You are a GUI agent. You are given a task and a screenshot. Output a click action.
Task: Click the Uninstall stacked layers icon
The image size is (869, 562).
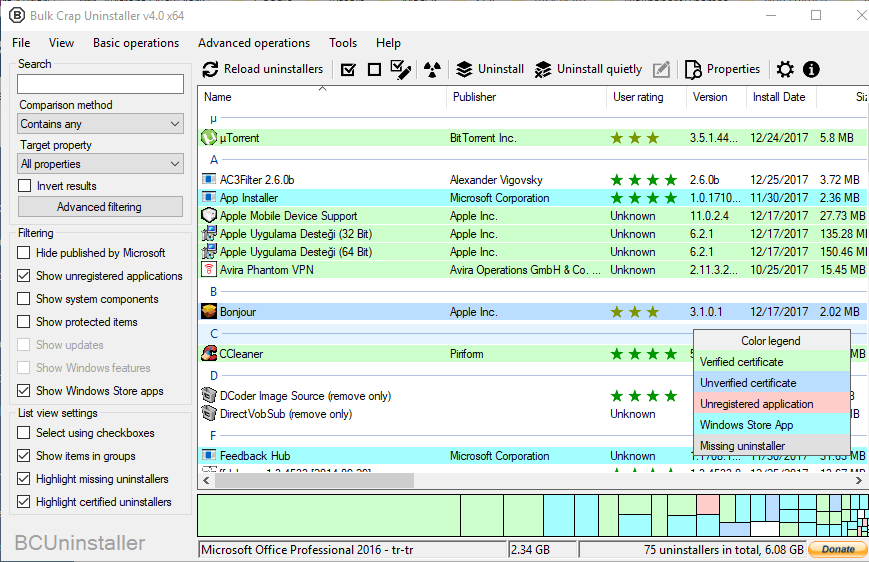coord(464,69)
